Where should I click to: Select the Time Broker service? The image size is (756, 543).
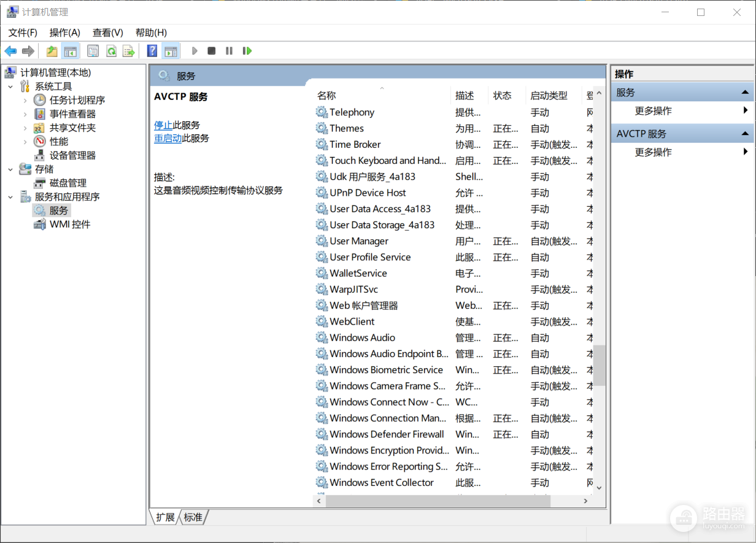point(453,145)
